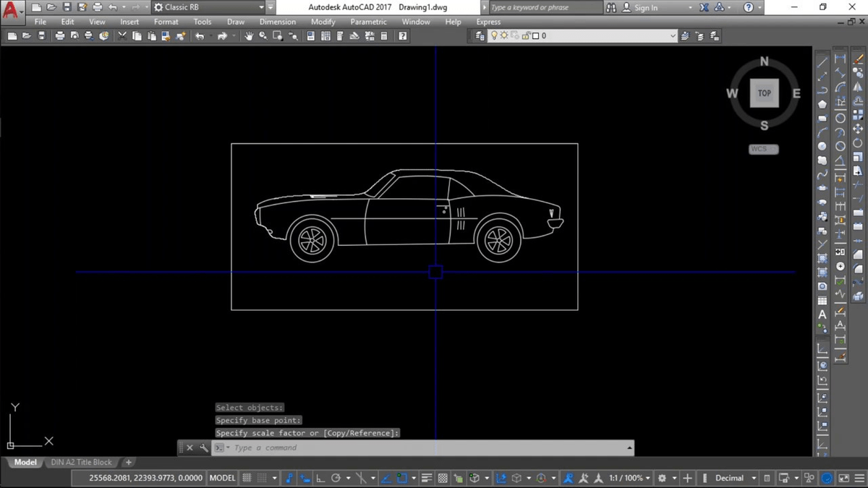Select the Multiline Text tool
The width and height of the screenshot is (868, 488).
click(x=822, y=314)
